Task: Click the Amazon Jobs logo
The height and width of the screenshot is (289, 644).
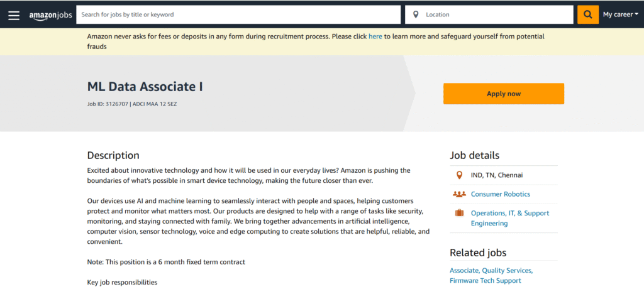Action: click(x=50, y=14)
